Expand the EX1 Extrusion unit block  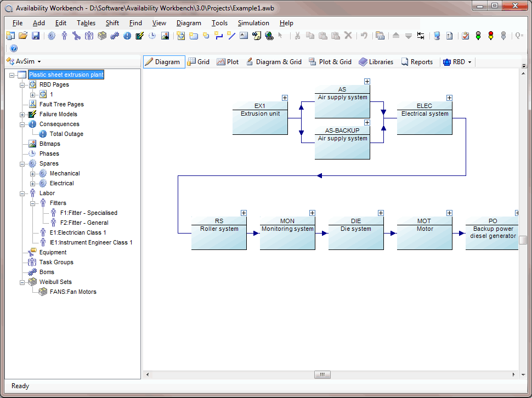(285, 98)
